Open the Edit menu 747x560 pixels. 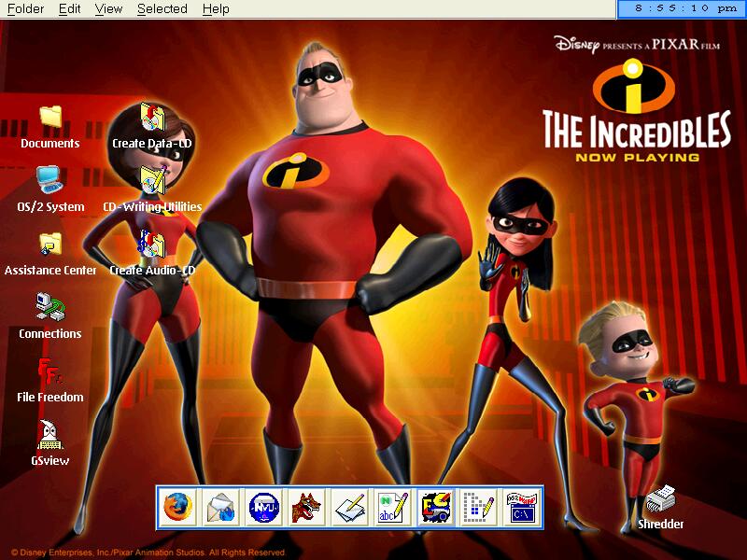click(69, 9)
